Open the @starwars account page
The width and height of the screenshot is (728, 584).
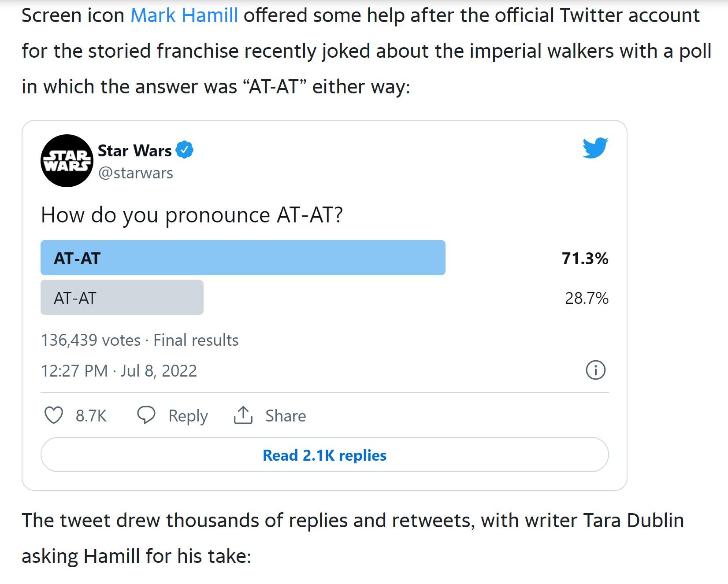(x=136, y=173)
